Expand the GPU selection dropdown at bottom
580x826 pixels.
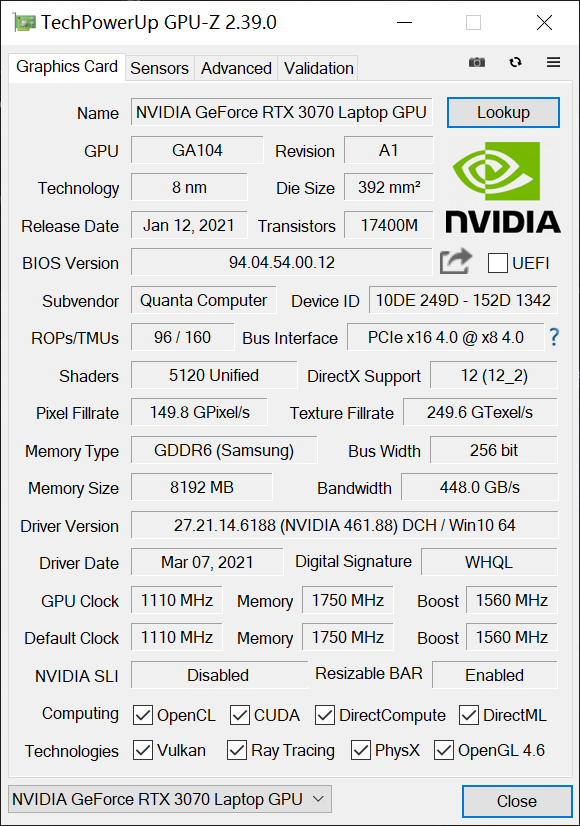[x=170, y=799]
